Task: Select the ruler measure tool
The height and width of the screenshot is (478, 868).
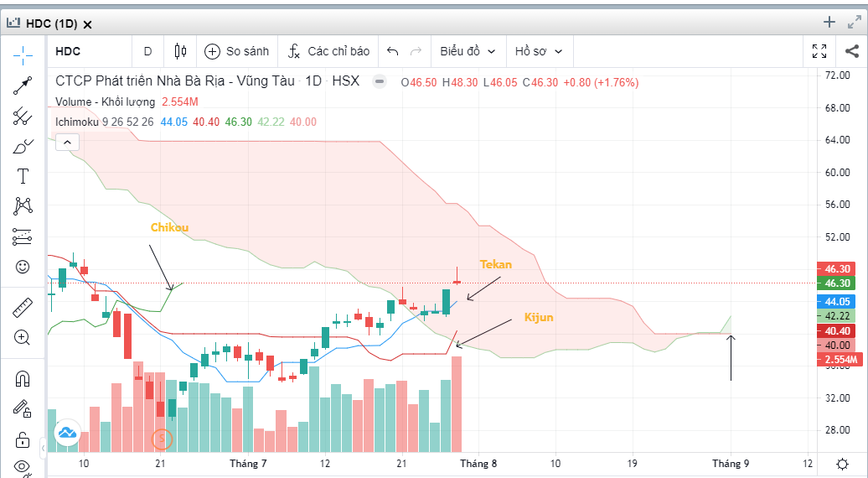Action: click(23, 307)
